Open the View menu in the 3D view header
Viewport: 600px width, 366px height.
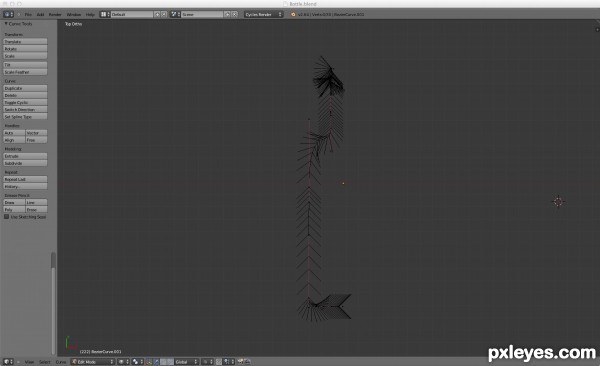coord(29,362)
